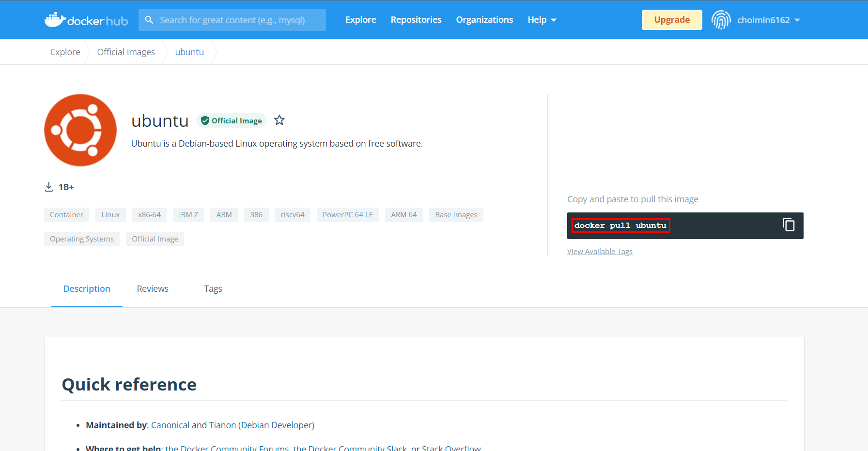Open the Canonical maintainer link
This screenshot has width=868, height=451.
tap(170, 425)
